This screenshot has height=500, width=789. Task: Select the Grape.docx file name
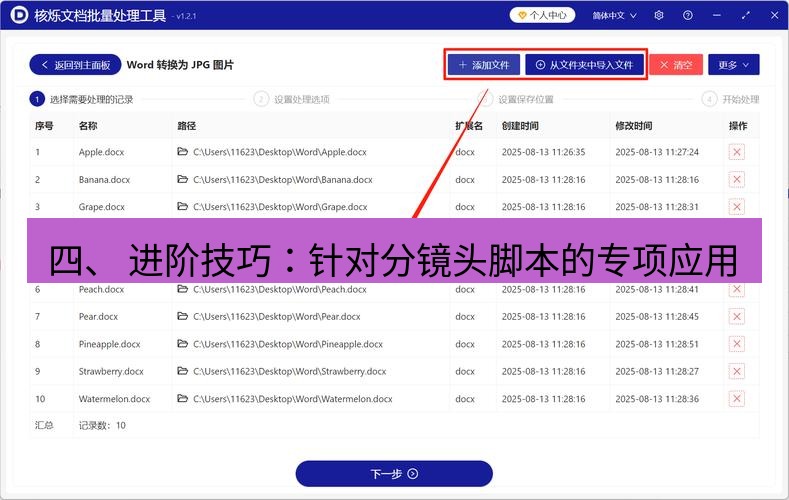tap(102, 207)
